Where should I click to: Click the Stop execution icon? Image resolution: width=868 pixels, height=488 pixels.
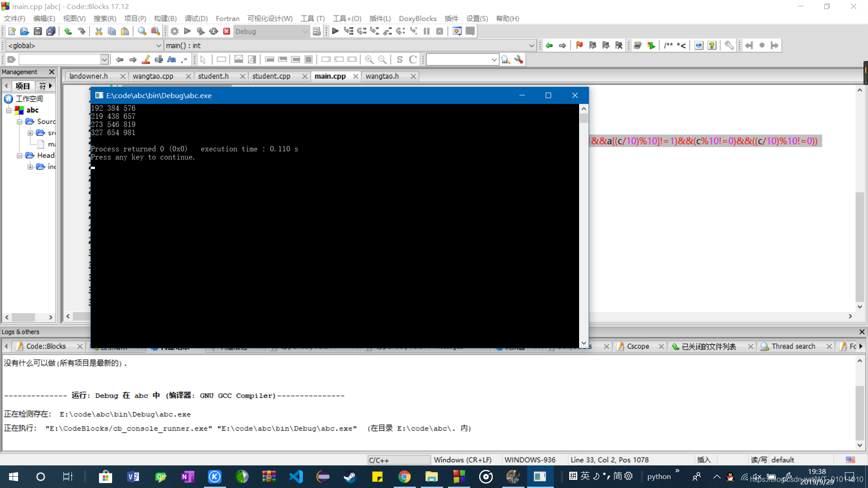(x=439, y=32)
